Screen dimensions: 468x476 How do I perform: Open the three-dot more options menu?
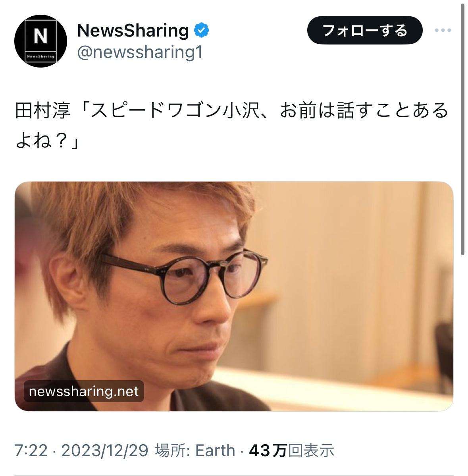443,30
